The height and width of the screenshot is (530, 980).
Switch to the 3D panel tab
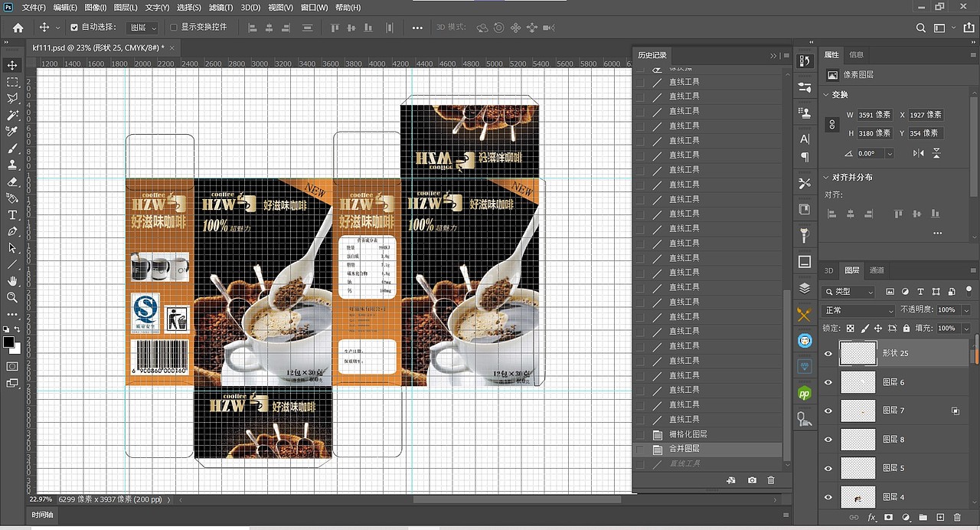828,270
